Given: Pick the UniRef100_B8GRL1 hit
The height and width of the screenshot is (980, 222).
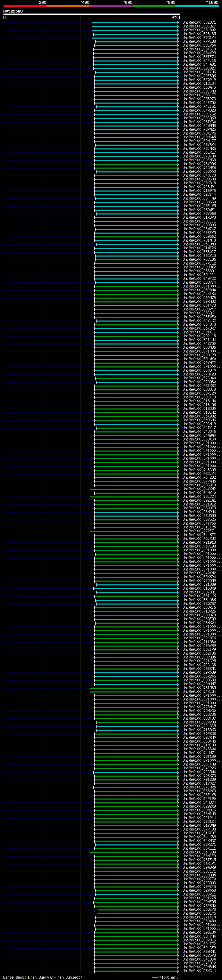Looking at the screenshot, I should [199, 894].
